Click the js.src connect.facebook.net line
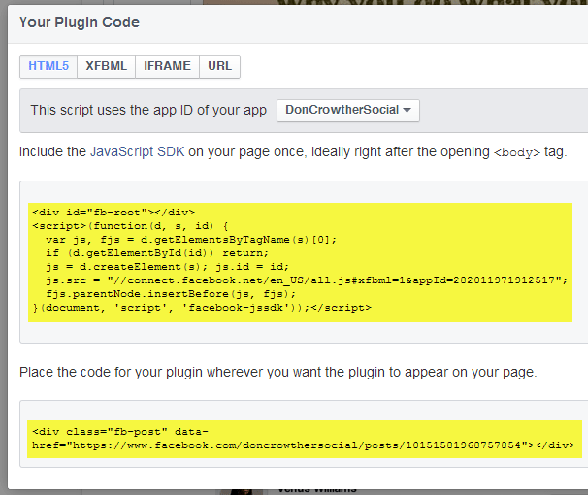This screenshot has height=495, width=588. click(x=307, y=280)
